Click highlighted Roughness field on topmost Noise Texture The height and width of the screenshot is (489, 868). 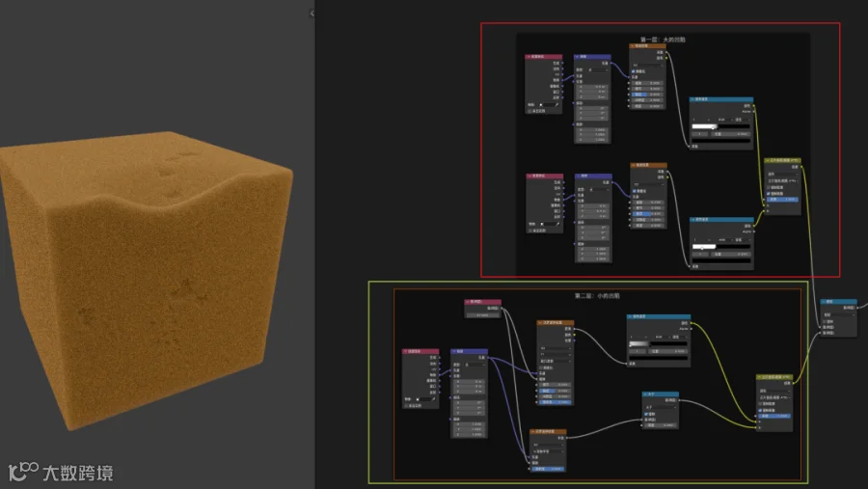[647, 95]
